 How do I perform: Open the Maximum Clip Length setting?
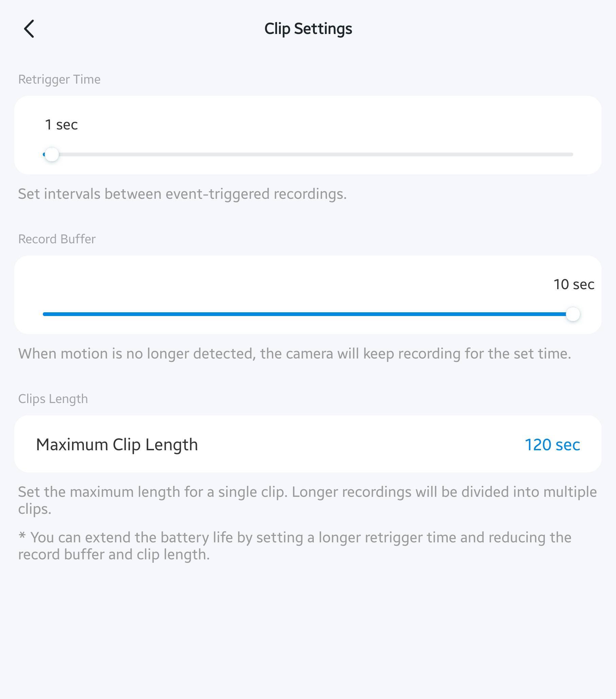308,444
